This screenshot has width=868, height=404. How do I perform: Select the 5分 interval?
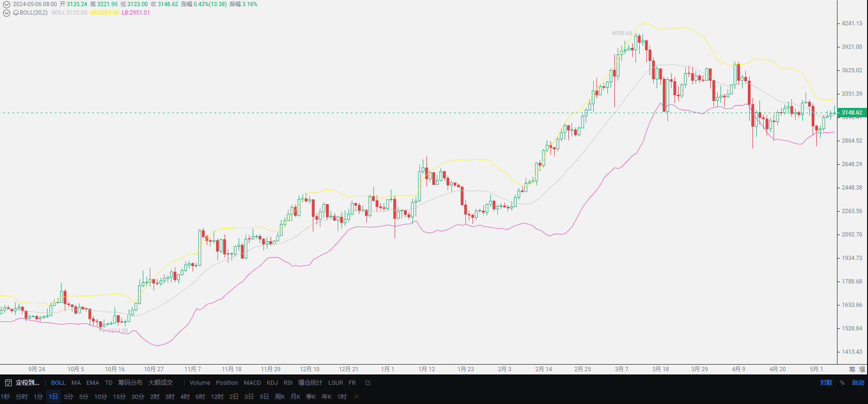[84, 397]
